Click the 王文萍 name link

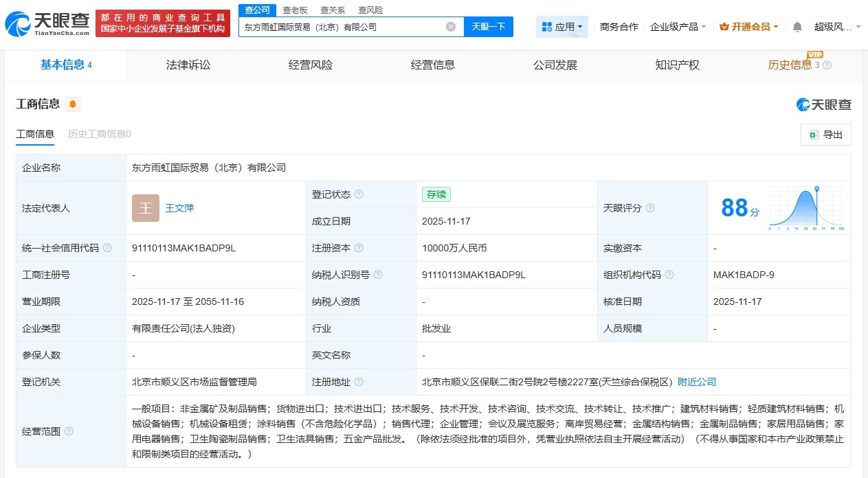(179, 207)
